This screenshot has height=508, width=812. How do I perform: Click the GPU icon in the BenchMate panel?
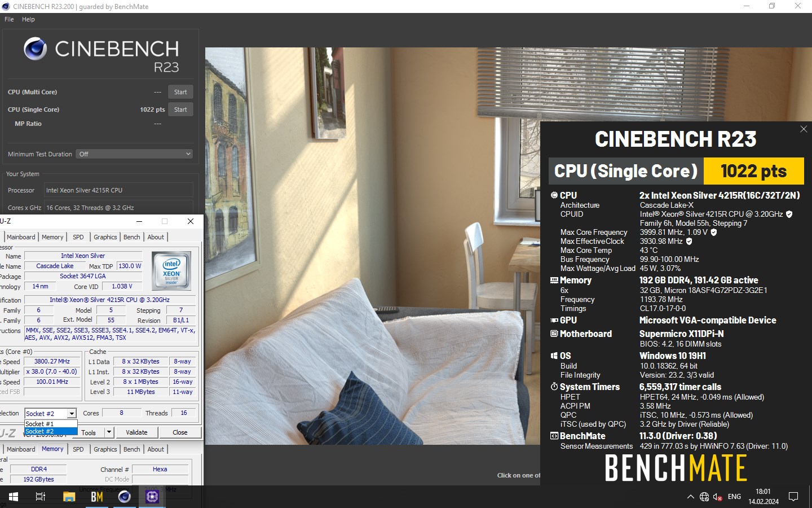point(554,320)
